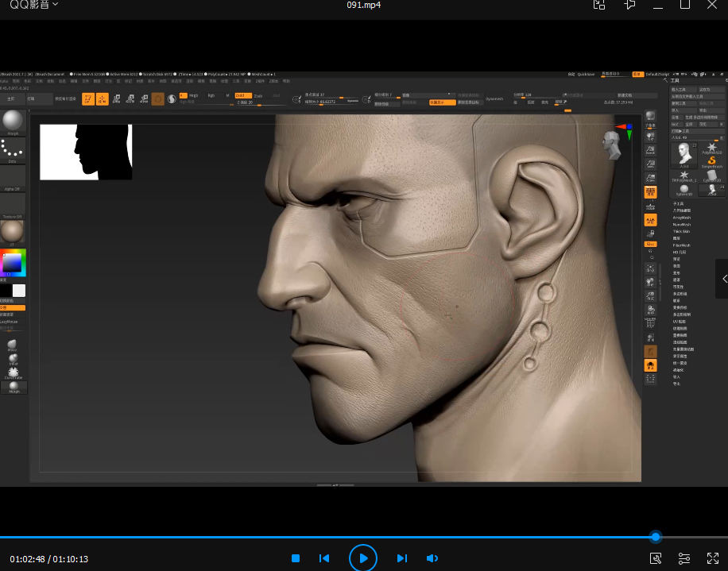Select the Morph brush thumbnail at top left

click(x=12, y=121)
